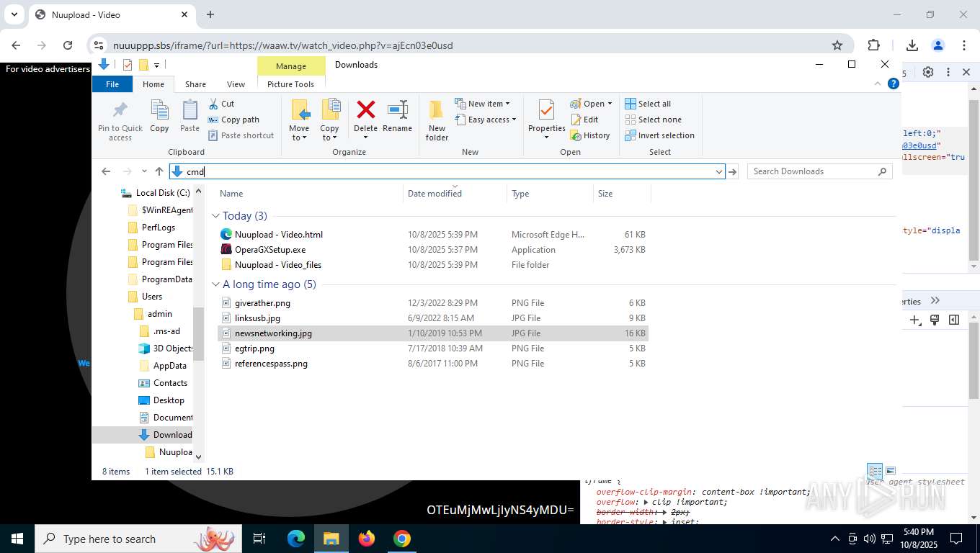
Task: Select referencespass.png file
Action: 271,364
